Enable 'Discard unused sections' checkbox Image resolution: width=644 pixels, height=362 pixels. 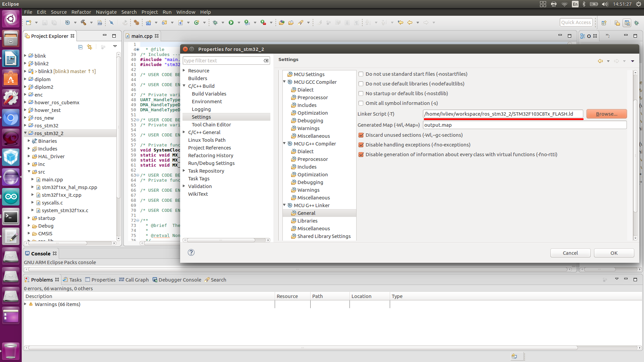[361, 135]
